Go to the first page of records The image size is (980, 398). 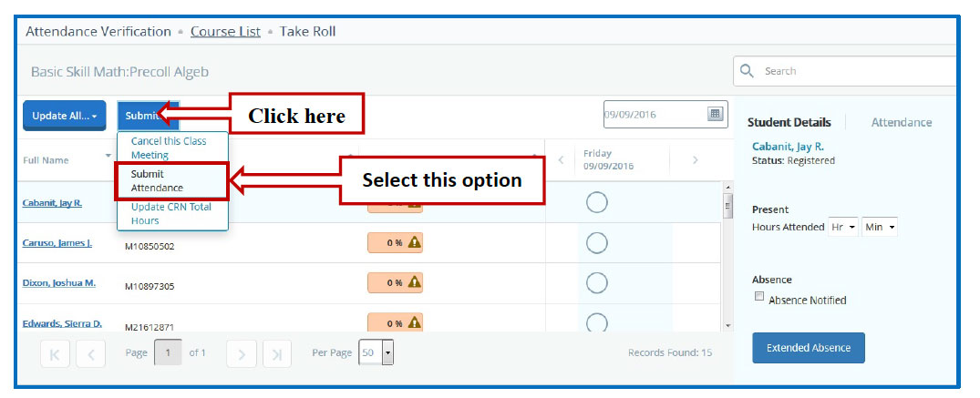(x=55, y=352)
